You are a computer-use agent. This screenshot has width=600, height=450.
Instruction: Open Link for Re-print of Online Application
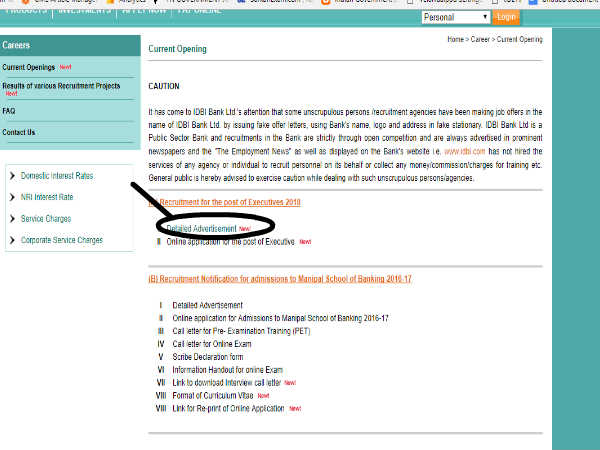click(228, 409)
